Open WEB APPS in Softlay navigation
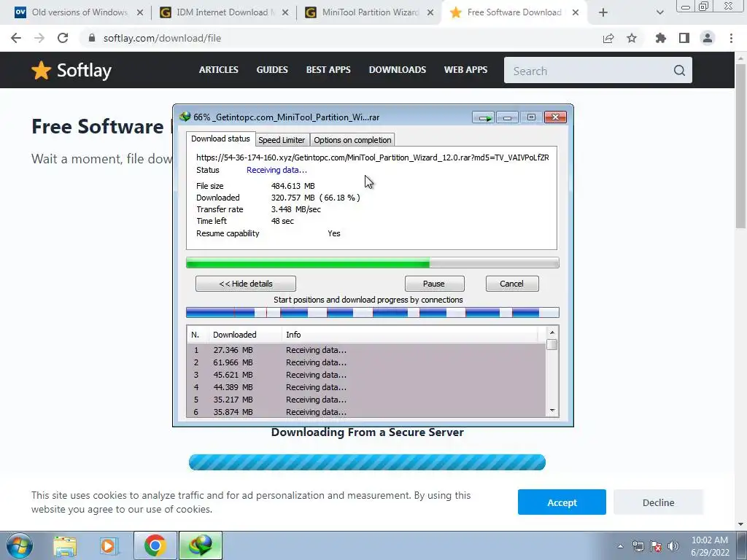This screenshot has height=560, width=747. tap(465, 69)
